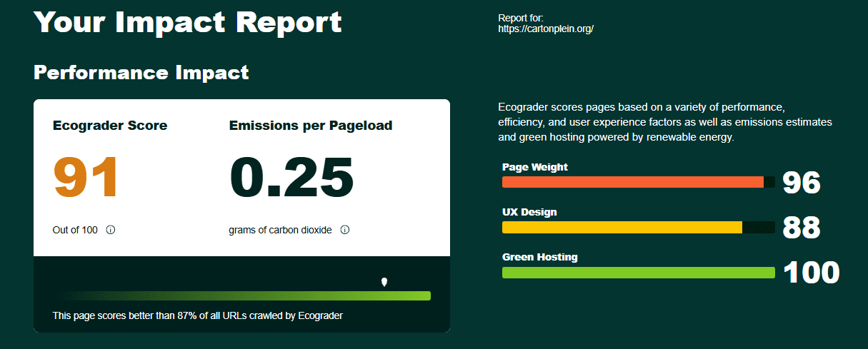Click the Emissions per Pageload heading

[311, 126]
